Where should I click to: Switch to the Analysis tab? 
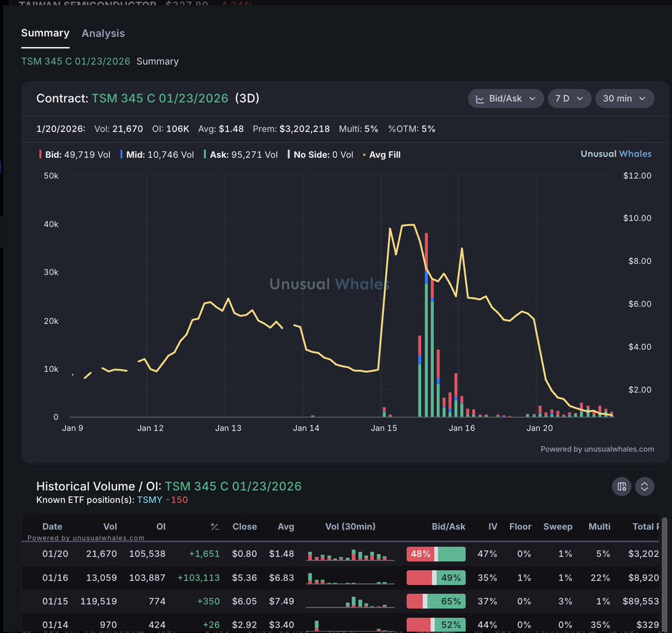(x=103, y=34)
